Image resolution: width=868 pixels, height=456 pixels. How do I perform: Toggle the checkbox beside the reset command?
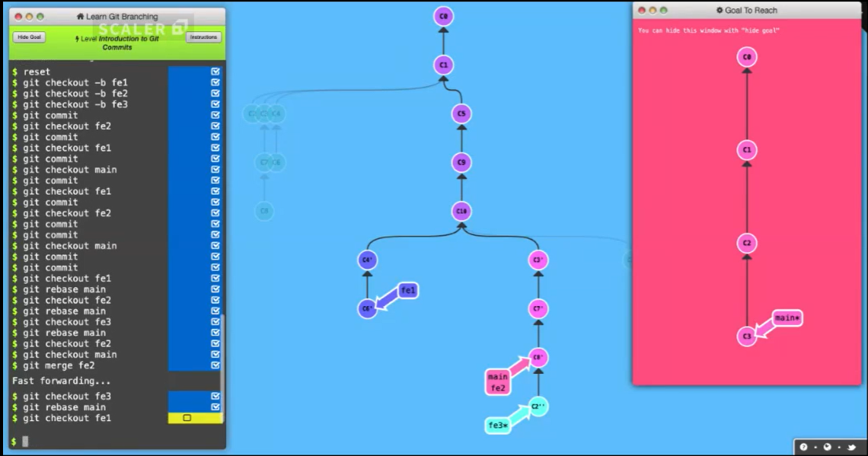coord(215,71)
